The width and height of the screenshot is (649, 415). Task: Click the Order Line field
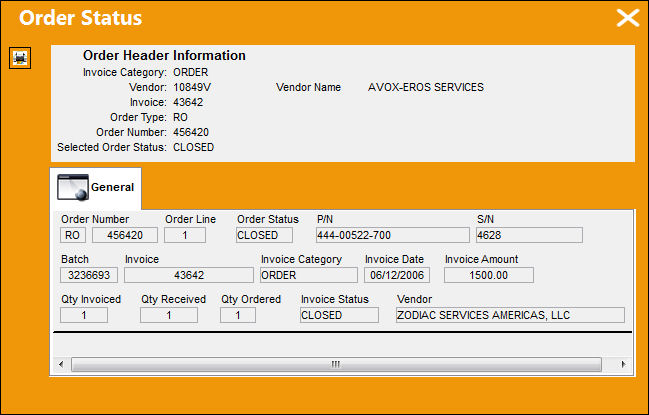pyautogui.click(x=185, y=235)
